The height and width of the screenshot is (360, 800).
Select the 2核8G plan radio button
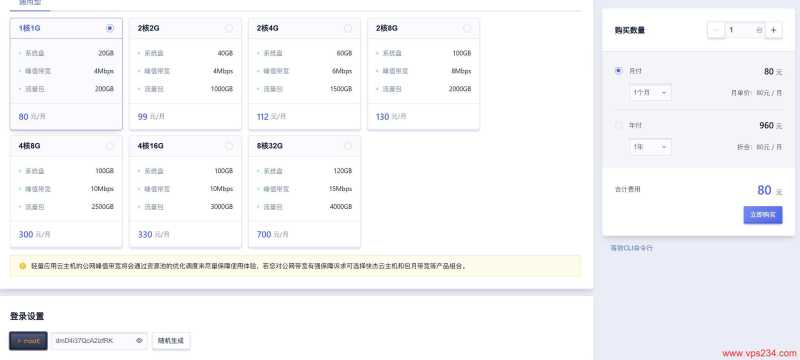tap(467, 29)
